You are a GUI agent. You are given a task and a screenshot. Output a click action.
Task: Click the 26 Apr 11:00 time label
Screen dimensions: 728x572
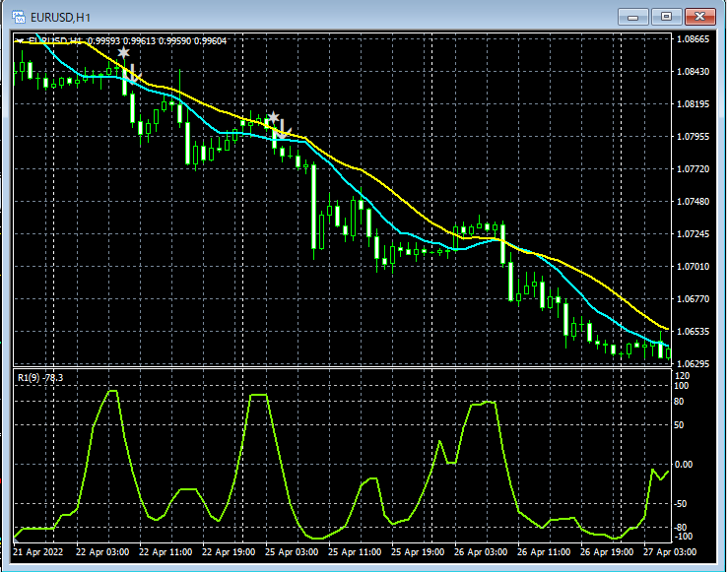(x=544, y=552)
